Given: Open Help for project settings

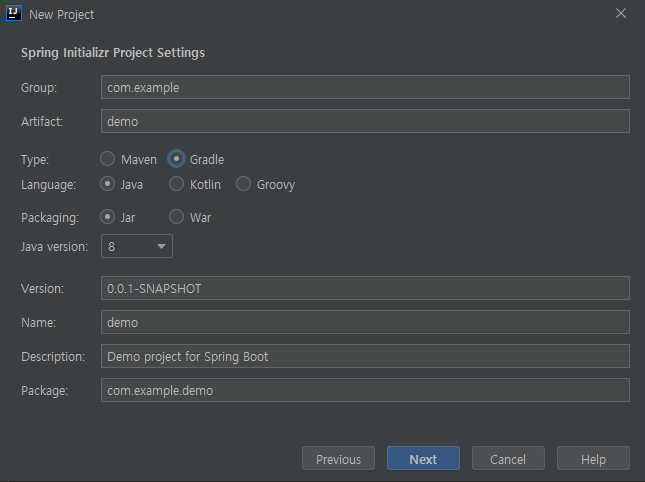Looking at the screenshot, I should pos(593,459).
